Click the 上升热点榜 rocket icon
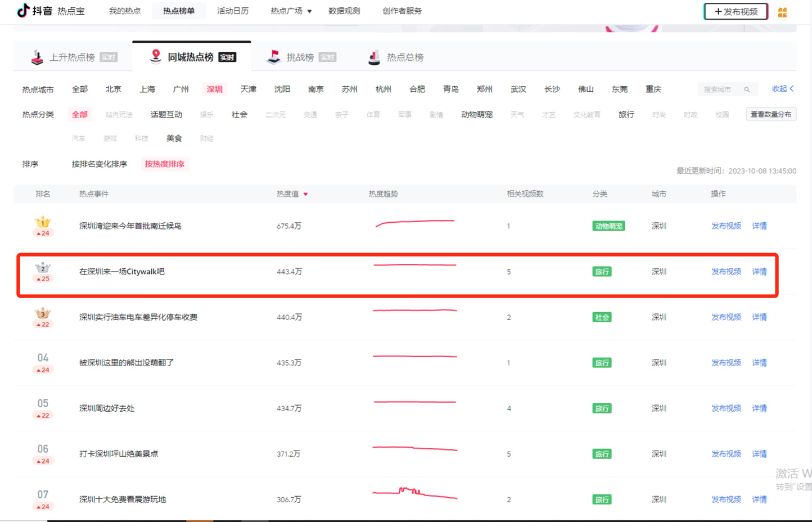This screenshot has width=812, height=522. pyautogui.click(x=37, y=57)
